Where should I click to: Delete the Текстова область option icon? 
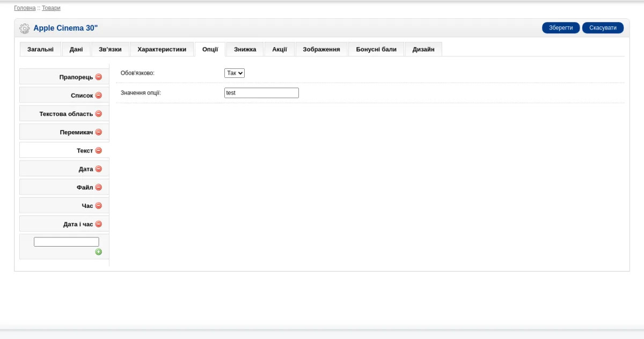tap(99, 114)
